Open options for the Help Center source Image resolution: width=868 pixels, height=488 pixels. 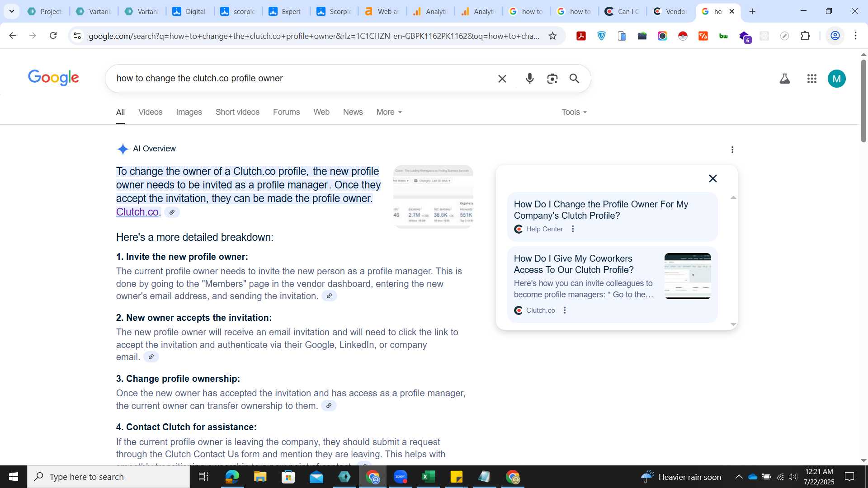(573, 229)
